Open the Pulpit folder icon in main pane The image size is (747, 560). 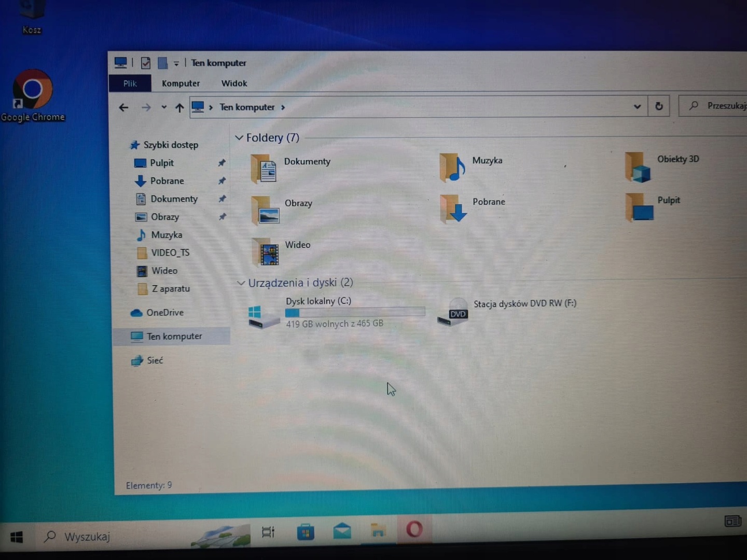(x=639, y=207)
